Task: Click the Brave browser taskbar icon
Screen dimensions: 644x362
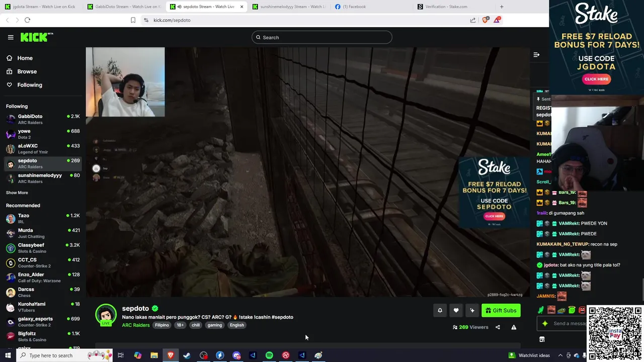Action: (171, 355)
